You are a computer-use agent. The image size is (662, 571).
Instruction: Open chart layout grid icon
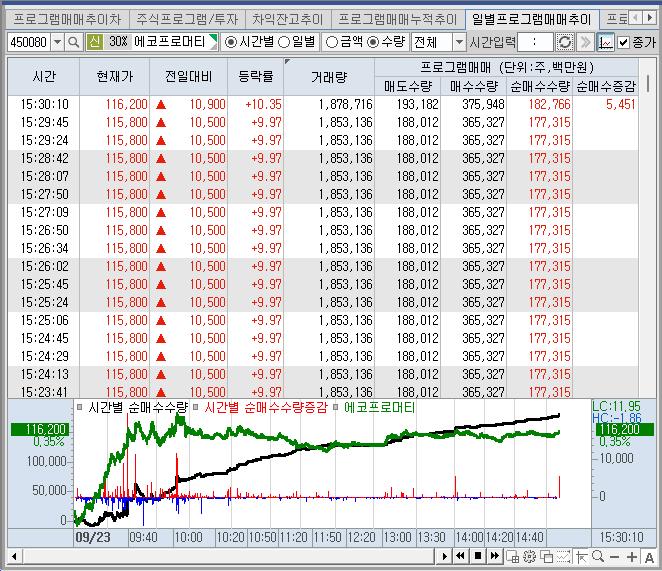tap(513, 557)
